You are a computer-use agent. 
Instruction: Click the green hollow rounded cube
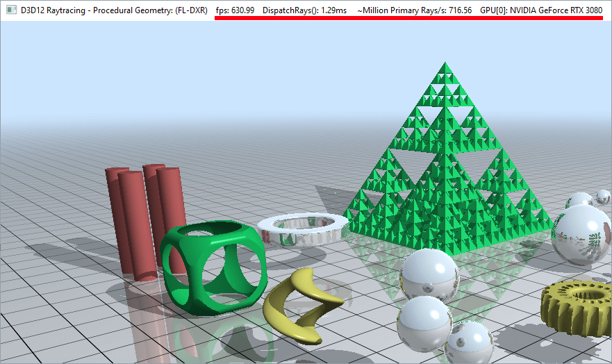pos(213,267)
